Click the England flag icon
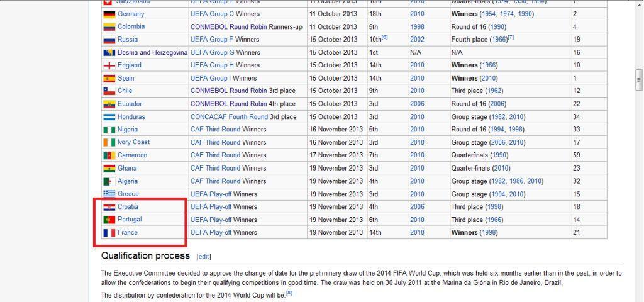The height and width of the screenshot is (302, 644). point(109,65)
